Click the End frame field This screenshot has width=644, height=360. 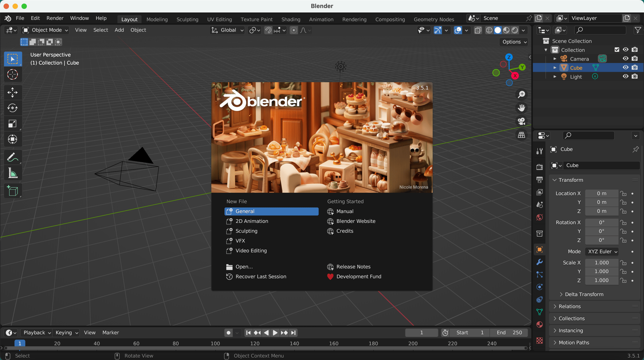pyautogui.click(x=509, y=333)
